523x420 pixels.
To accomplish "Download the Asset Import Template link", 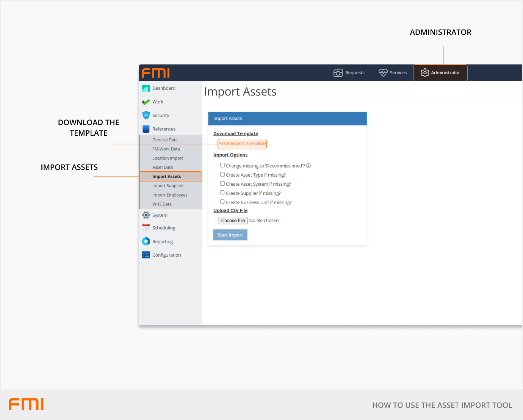I will (x=242, y=144).
